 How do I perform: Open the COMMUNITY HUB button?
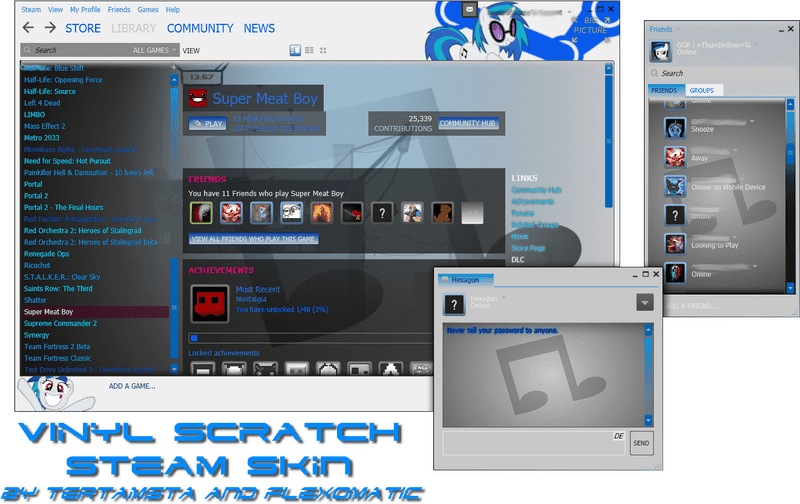tap(467, 123)
